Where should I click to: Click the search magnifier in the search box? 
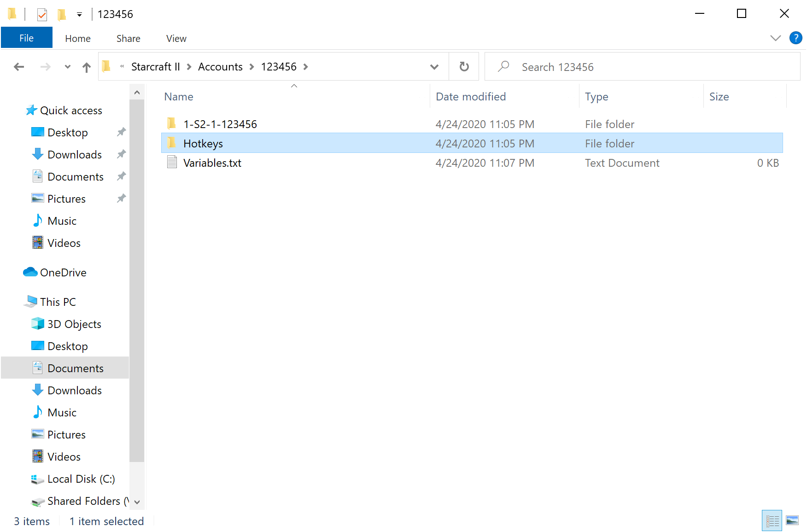click(x=503, y=66)
